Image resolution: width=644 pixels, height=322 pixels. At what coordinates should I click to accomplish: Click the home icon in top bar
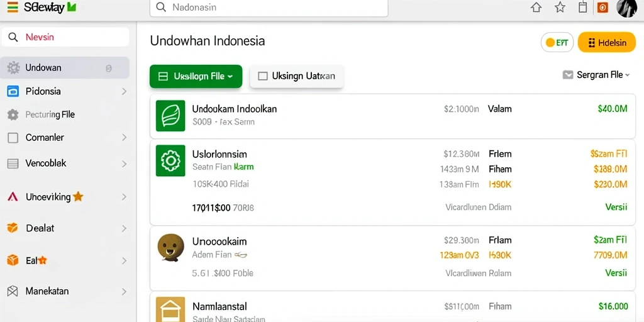click(536, 8)
